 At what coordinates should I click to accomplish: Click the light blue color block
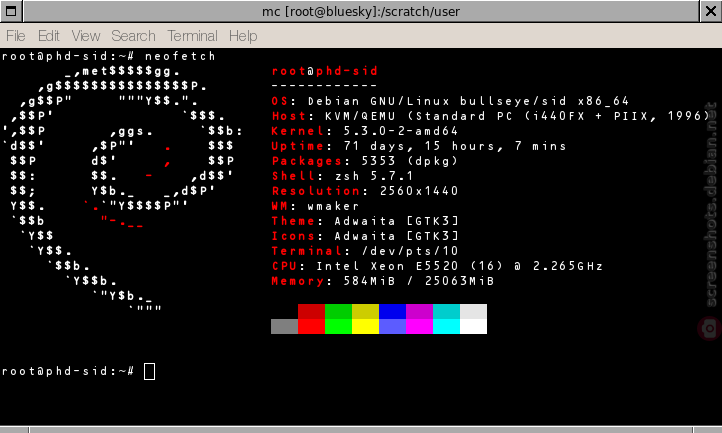click(x=392, y=326)
